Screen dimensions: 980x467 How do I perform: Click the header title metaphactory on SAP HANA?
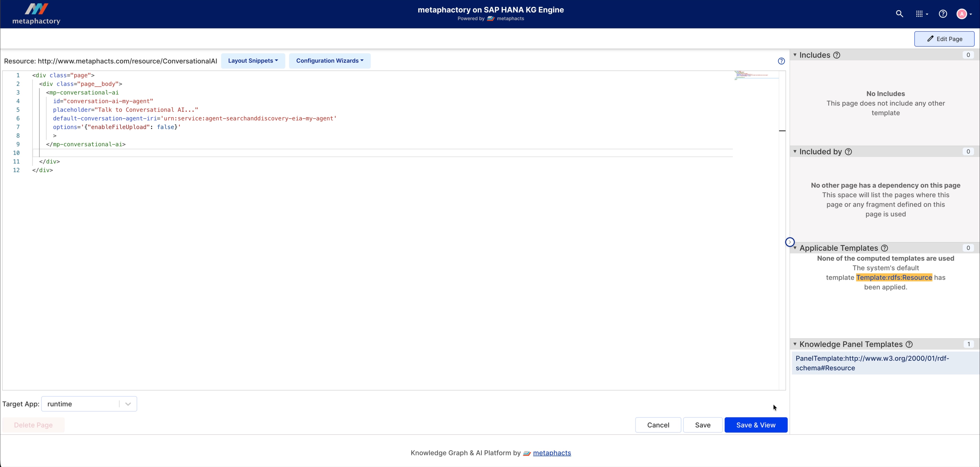pos(490,10)
